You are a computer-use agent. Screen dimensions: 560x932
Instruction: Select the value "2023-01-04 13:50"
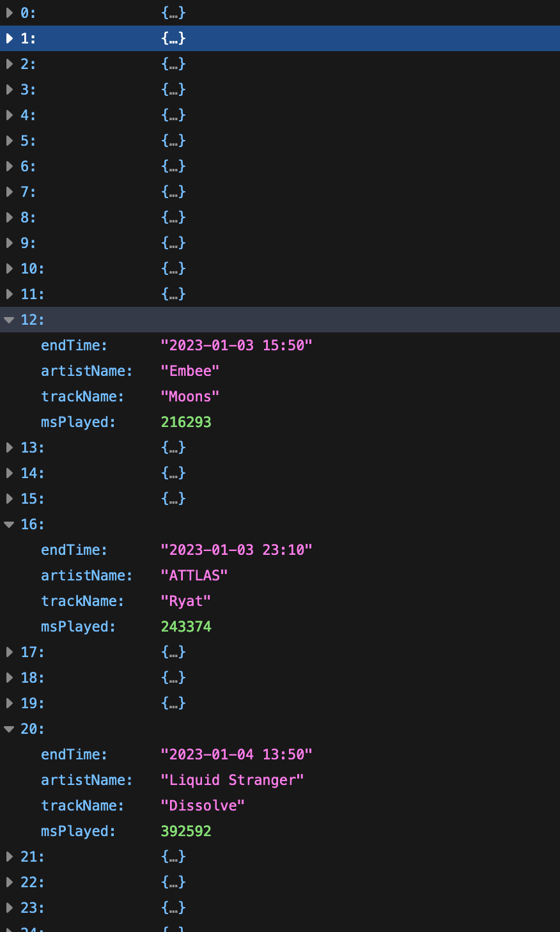237,754
